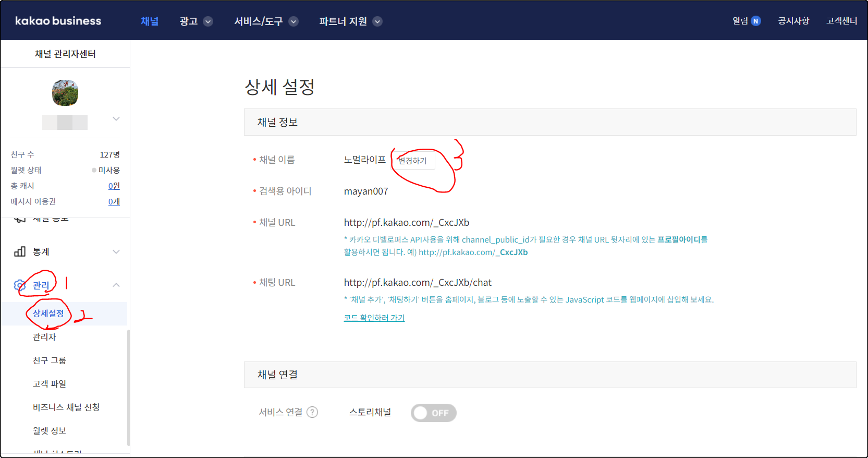Click the 변경하기 channel name button

(x=412, y=161)
